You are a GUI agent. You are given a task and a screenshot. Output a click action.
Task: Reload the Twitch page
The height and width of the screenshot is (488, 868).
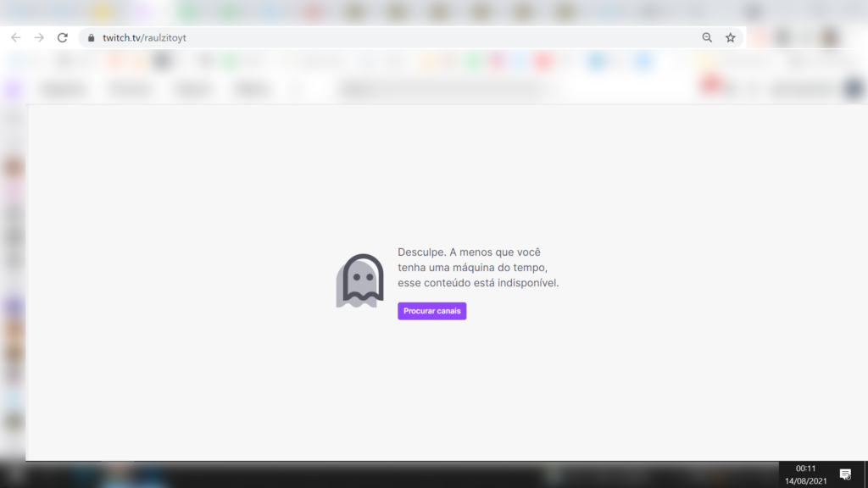click(x=62, y=38)
